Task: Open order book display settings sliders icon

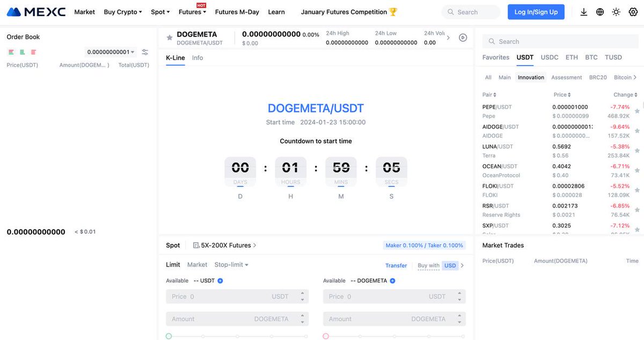Action: coord(145,52)
